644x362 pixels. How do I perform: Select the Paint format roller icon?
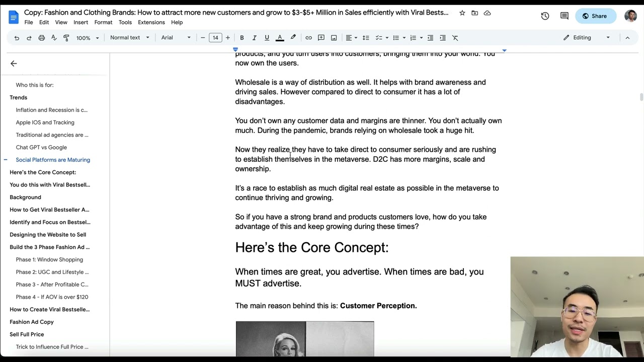point(66,38)
